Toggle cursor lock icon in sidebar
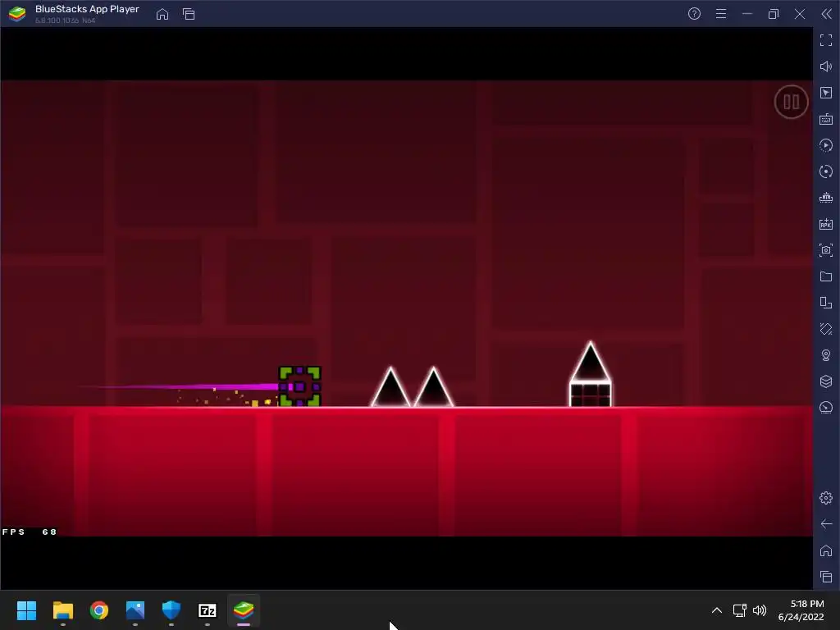Screen dimensions: 840x630 point(826,93)
